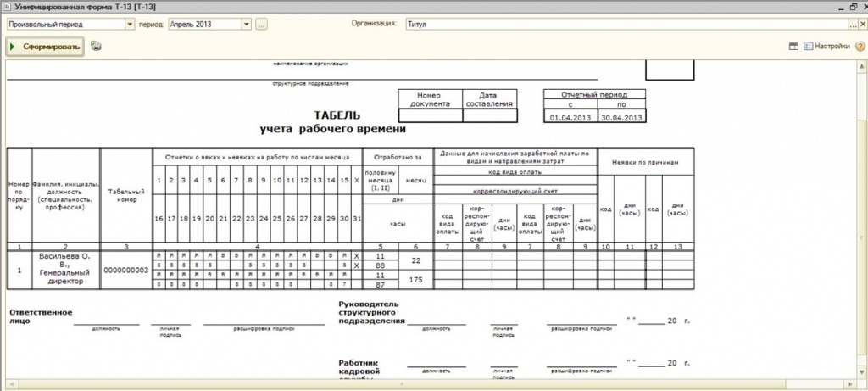Image resolution: width=868 pixels, height=391 pixels.
Task: Expand the Апрель 2013 period dropdown
Action: 246,25
